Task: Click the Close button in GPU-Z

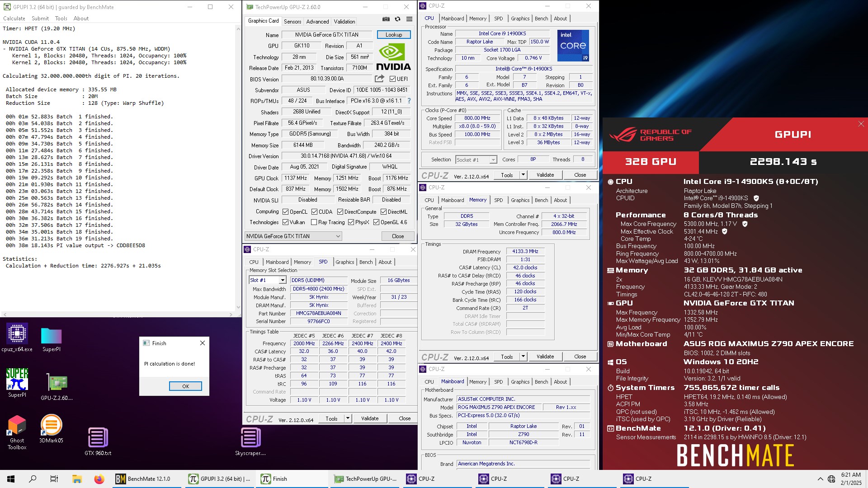Action: [398, 236]
